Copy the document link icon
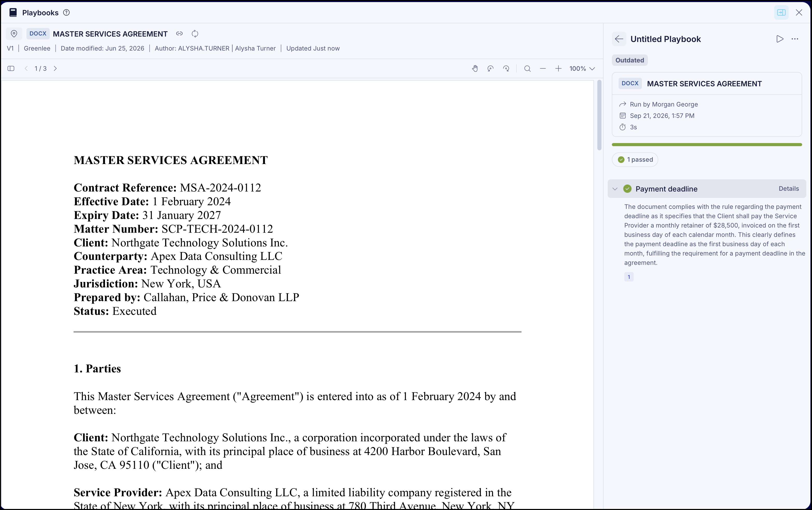The image size is (812, 510). 179,34
